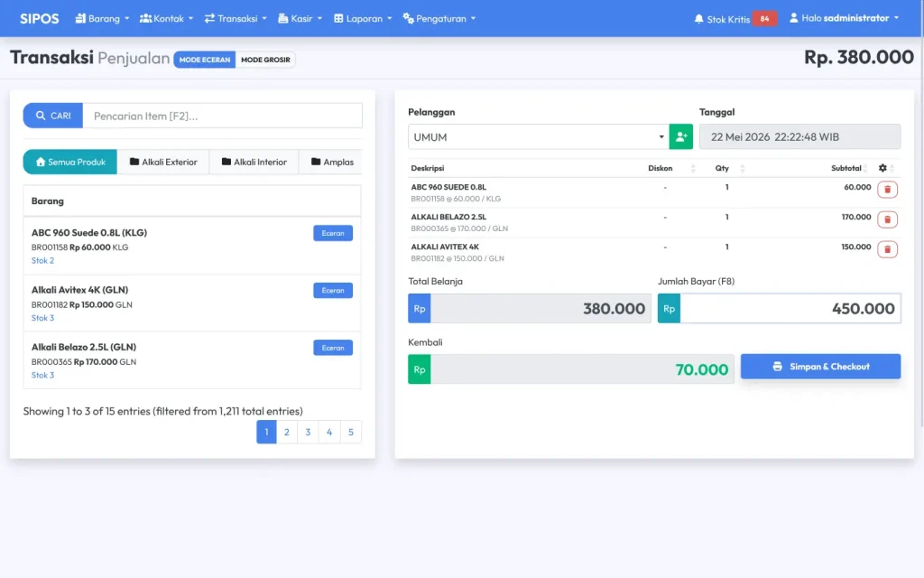Click the Stok Kritis bell icon
The image size is (924, 578).
pos(698,19)
